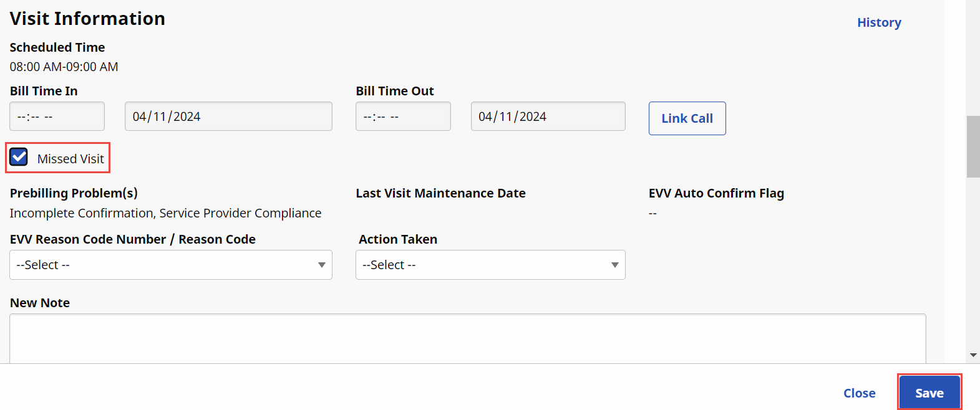This screenshot has width=980, height=410.
Task: Click the scrollbar track below the thumb
Action: pos(973,262)
